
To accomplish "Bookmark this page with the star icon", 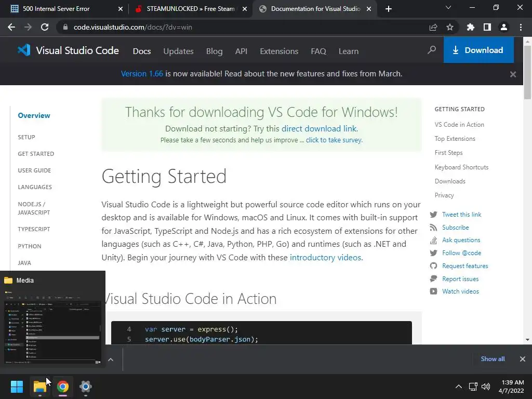I will click(x=450, y=27).
